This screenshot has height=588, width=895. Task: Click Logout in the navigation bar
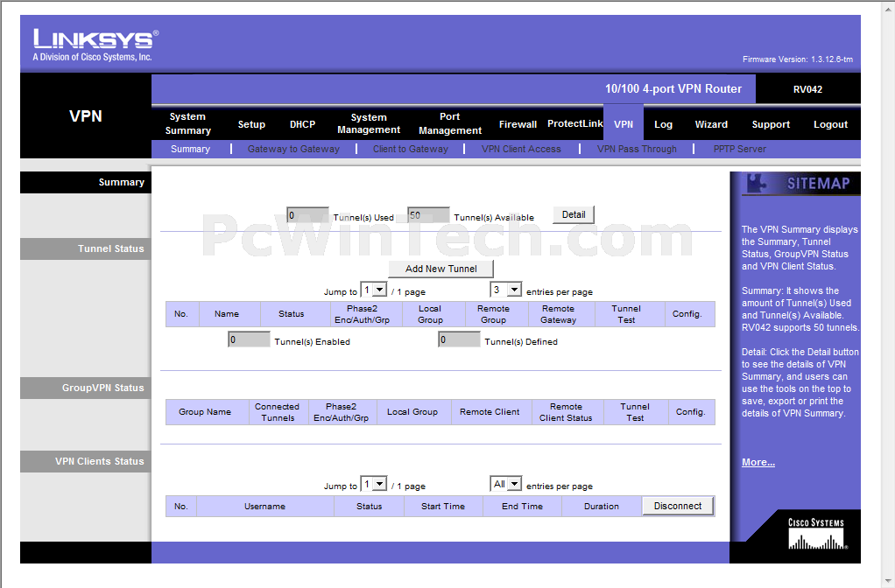click(x=830, y=124)
